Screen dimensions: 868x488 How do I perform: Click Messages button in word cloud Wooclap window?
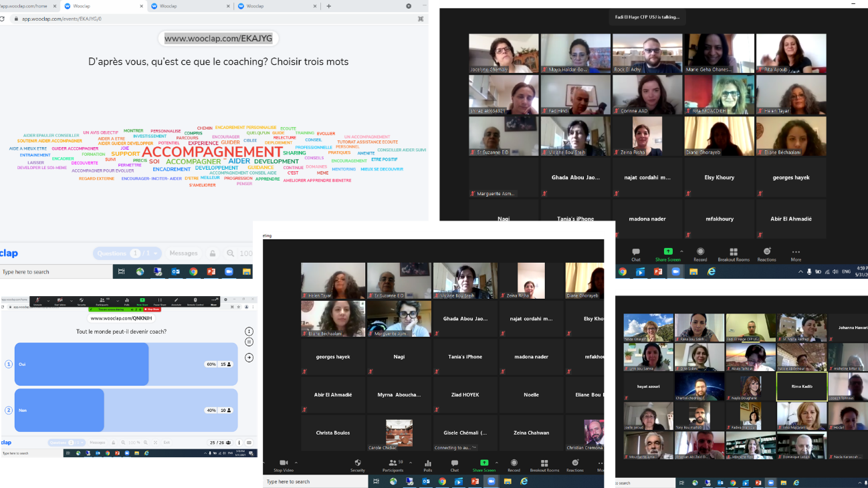click(183, 253)
